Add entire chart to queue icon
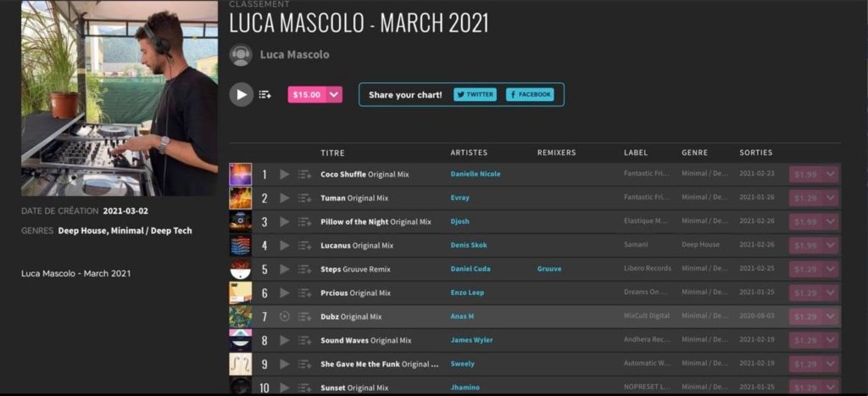 click(264, 95)
